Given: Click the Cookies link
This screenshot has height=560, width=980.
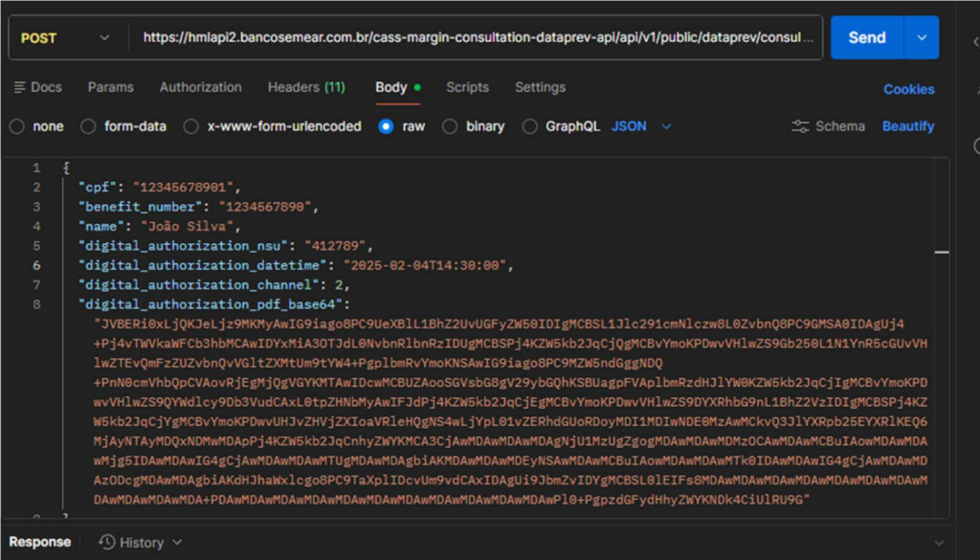Looking at the screenshot, I should 908,89.
